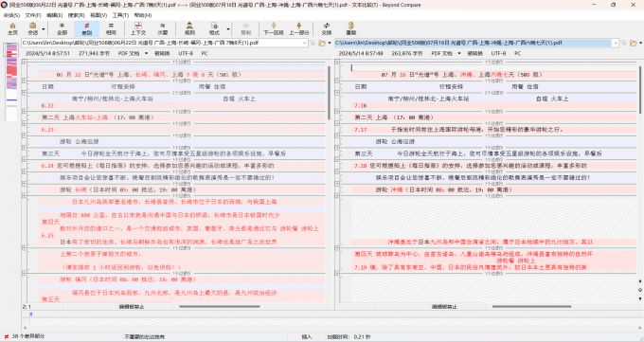Expand right section above 第二天 上海 row
Image resolution: width=644 pixels, height=342 pixels.
(337, 111)
